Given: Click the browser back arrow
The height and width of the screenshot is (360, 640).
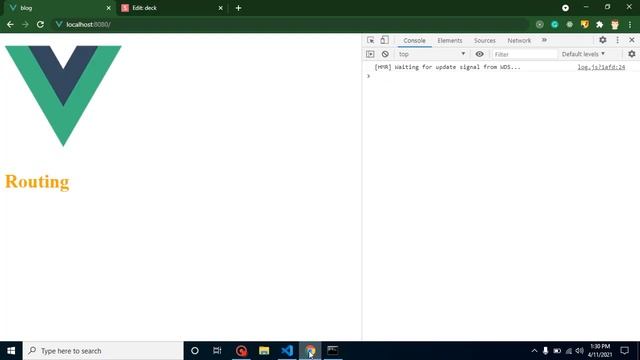Looking at the screenshot, I should (x=10, y=24).
